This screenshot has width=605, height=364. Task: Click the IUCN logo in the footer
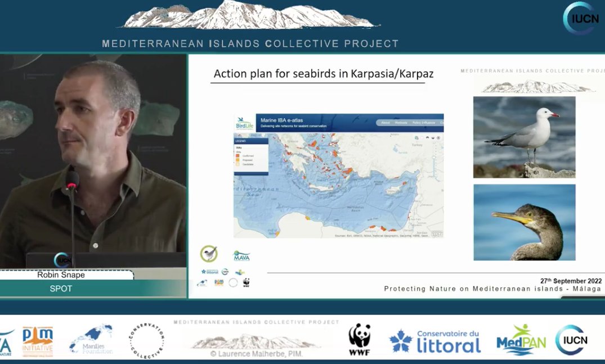(x=572, y=340)
